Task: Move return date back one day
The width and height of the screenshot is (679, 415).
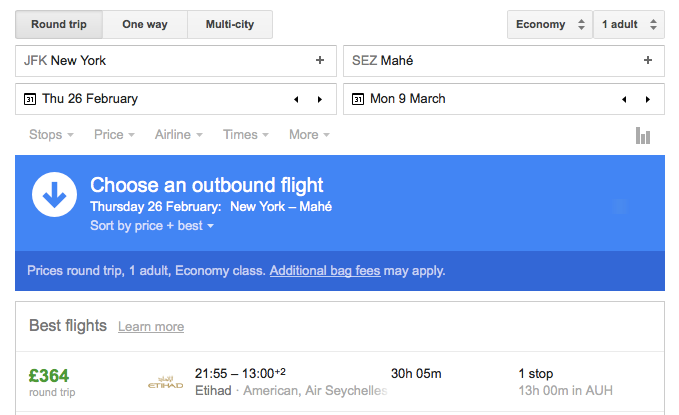Action: (624, 99)
